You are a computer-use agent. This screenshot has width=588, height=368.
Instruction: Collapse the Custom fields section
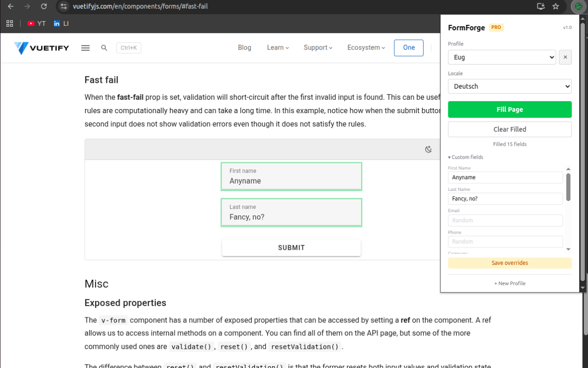click(465, 157)
